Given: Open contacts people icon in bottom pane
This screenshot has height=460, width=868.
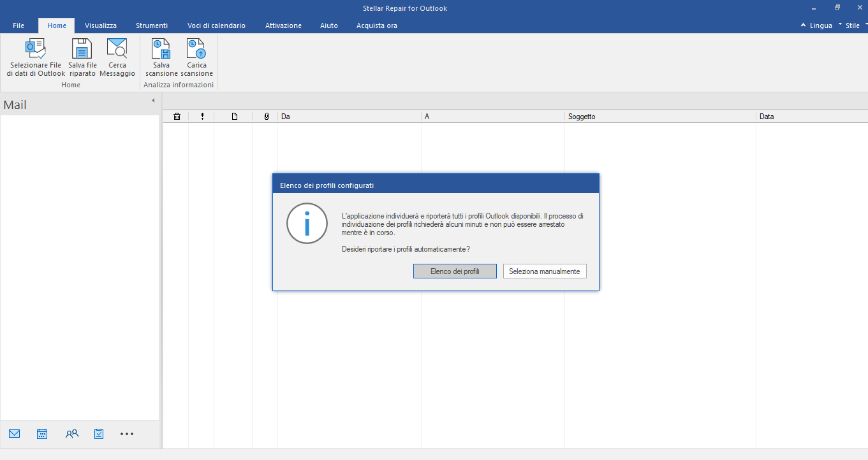Looking at the screenshot, I should tap(72, 434).
